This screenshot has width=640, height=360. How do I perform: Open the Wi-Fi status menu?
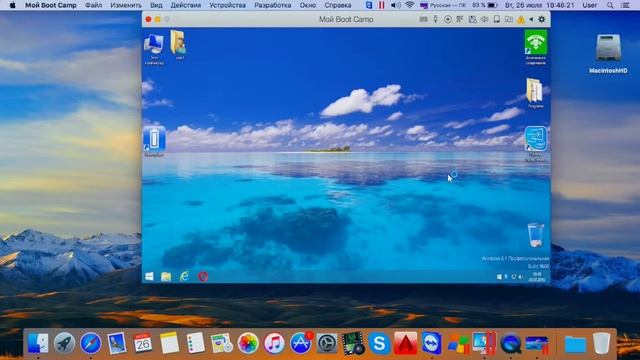410,5
